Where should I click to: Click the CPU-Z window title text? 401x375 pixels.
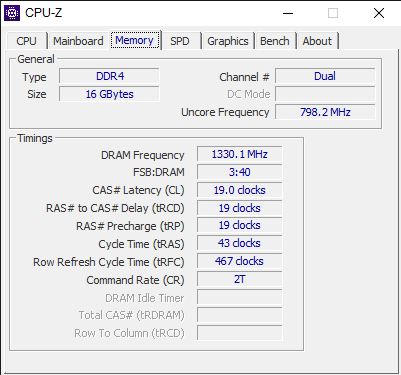43,13
